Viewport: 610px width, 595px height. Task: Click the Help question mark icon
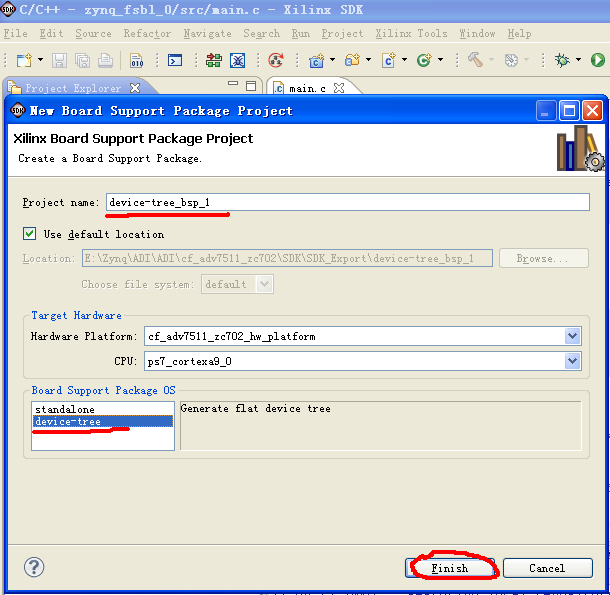point(34,567)
